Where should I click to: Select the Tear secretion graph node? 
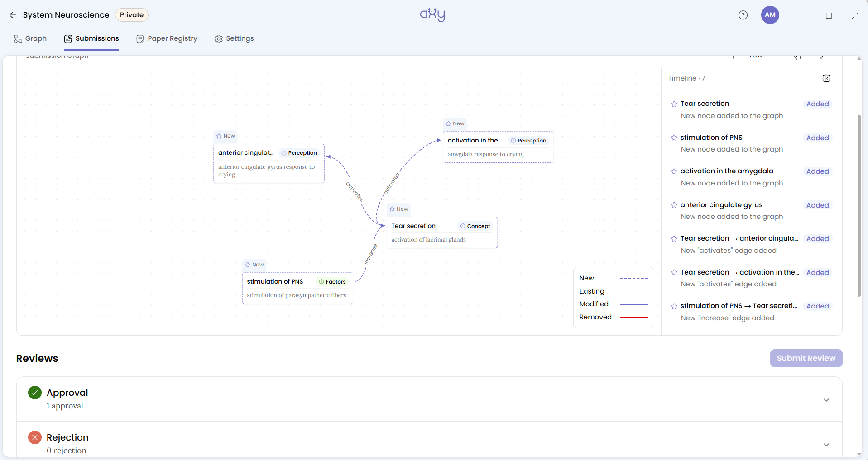click(x=442, y=232)
